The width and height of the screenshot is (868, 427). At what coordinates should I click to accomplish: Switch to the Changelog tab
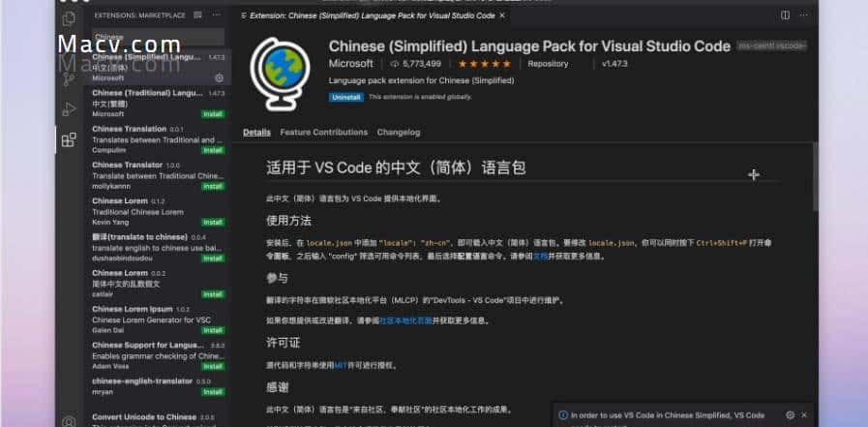click(399, 133)
